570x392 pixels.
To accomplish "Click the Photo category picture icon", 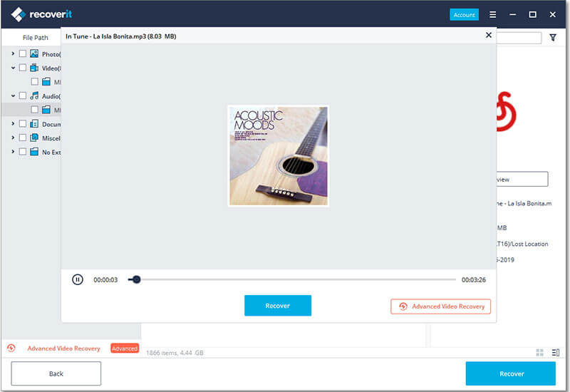I will (x=34, y=53).
